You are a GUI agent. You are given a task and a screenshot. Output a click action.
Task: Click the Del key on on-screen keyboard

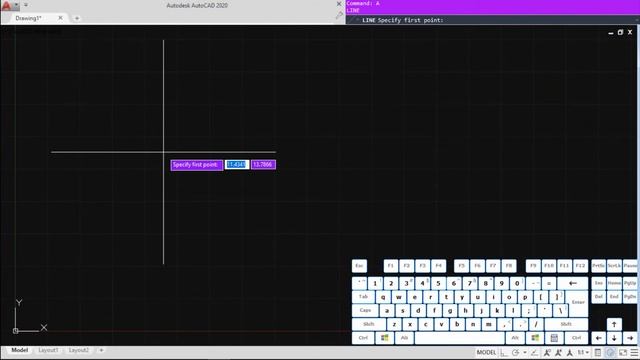(598, 297)
